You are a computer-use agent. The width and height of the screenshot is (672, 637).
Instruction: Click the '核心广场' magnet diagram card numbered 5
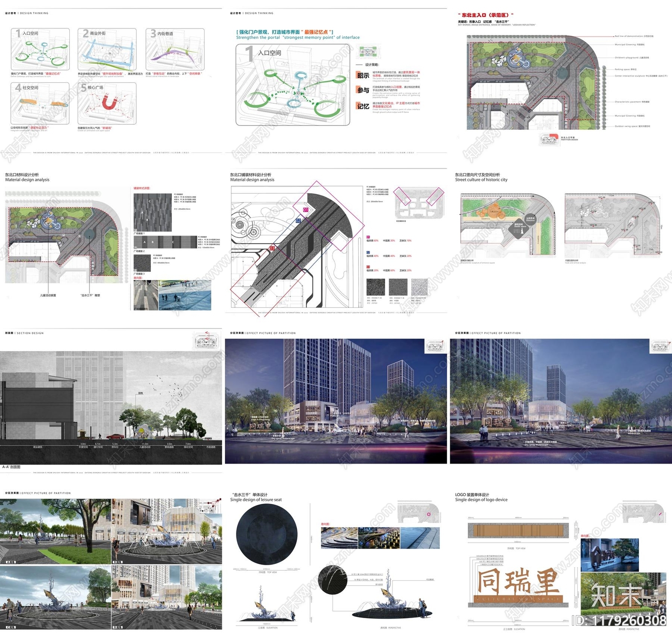tap(107, 103)
